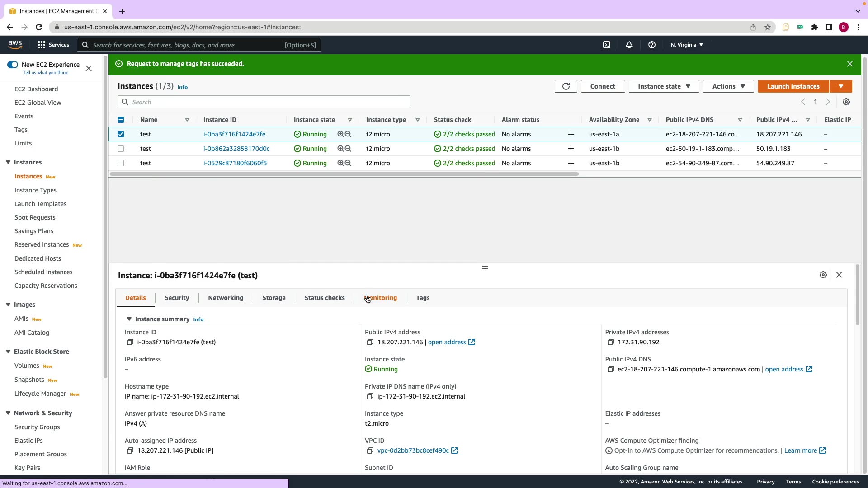
Task: Open VPC link vpc-0d2bb73bc8cef490c
Action: (x=413, y=451)
